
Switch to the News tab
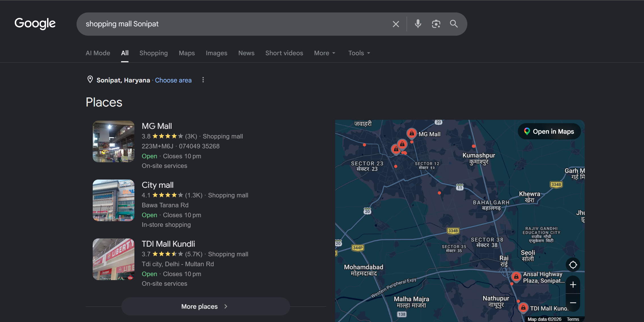(246, 53)
